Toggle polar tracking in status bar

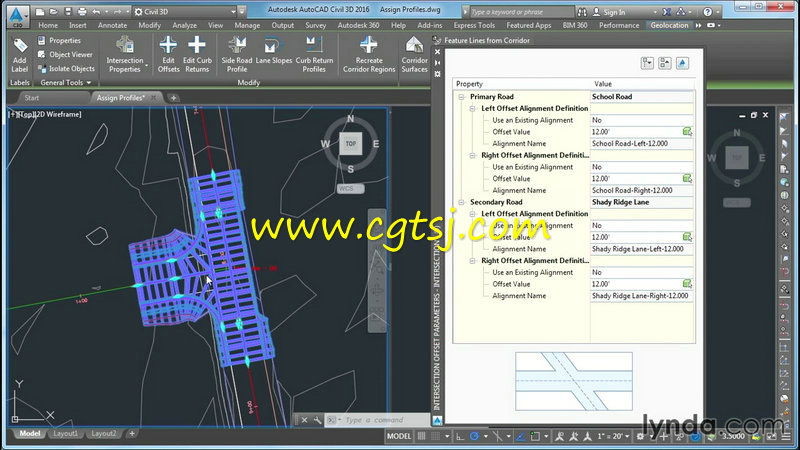pos(474,436)
